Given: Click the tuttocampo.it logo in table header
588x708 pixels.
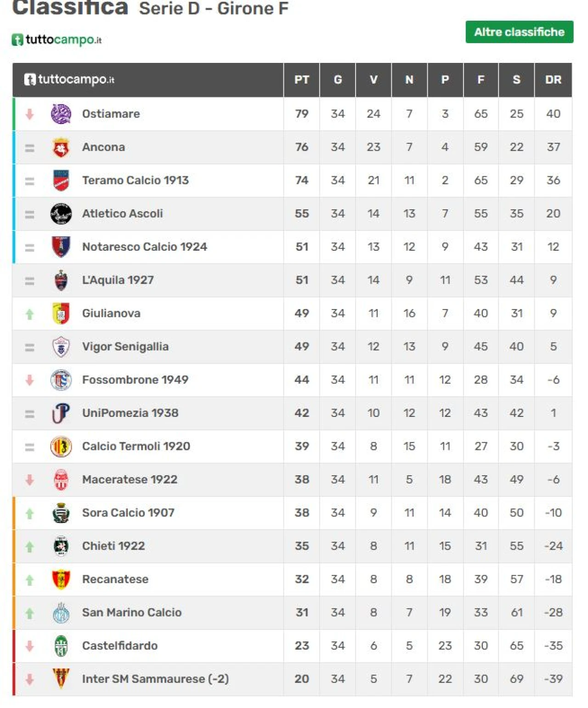Looking at the screenshot, I should 69,79.
